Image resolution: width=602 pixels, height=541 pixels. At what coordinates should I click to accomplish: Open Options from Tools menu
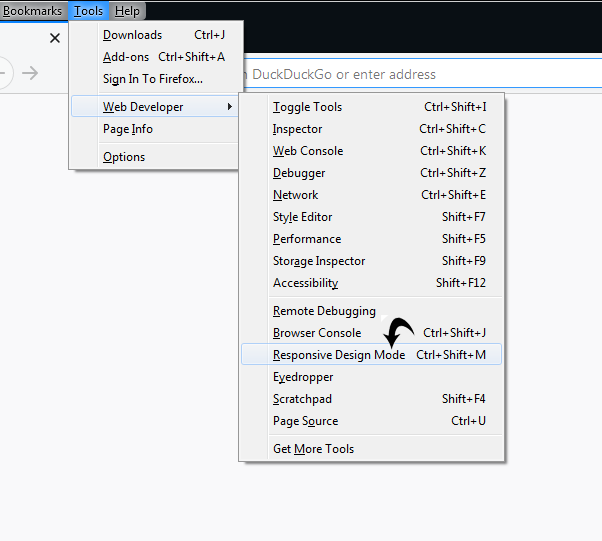click(155, 157)
